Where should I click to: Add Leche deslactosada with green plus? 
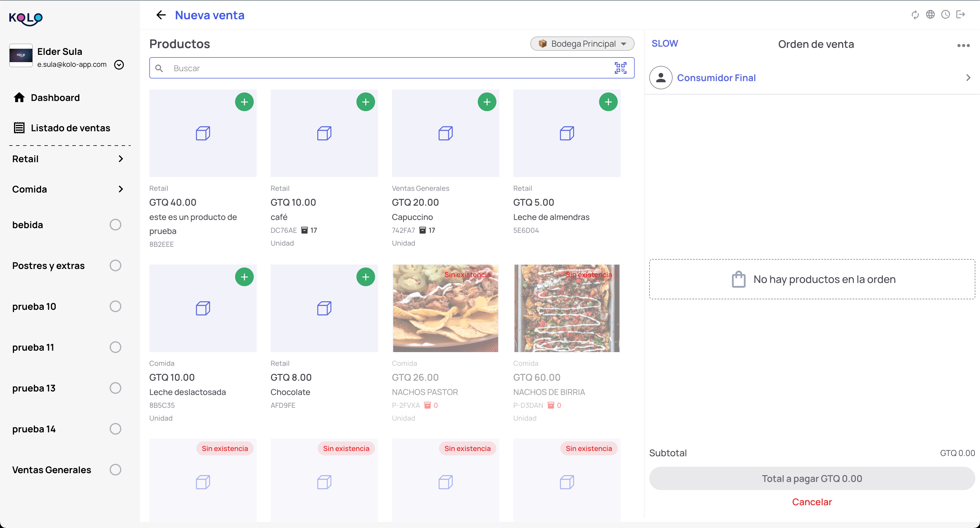[244, 277]
